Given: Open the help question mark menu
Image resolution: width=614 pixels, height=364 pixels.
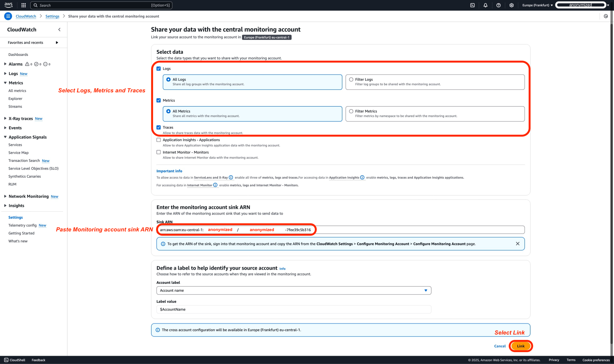Looking at the screenshot, I should tap(498, 5).
